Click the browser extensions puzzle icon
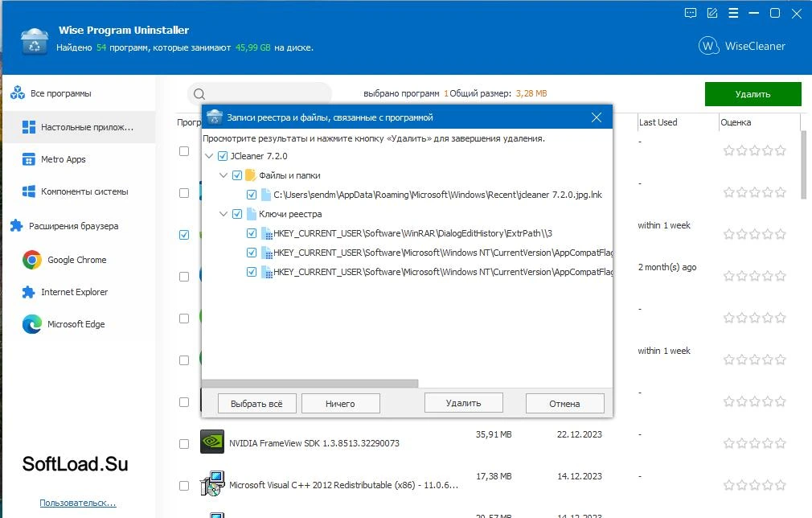 point(17,225)
